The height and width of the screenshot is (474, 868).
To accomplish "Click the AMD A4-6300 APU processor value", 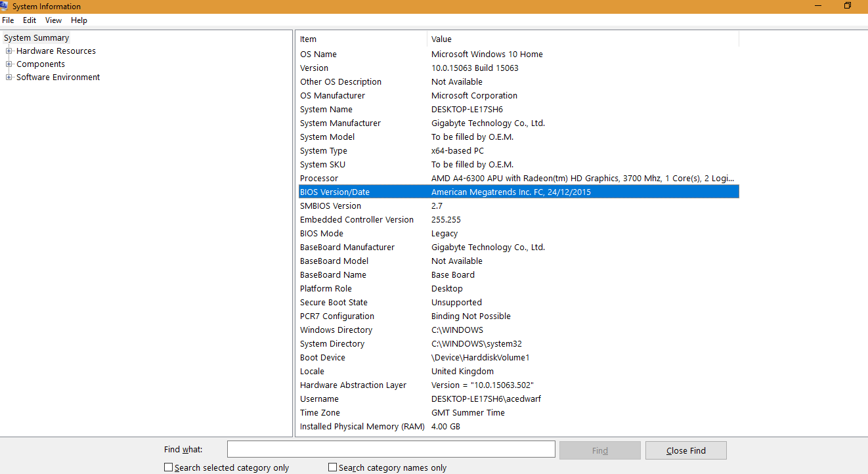I will coord(583,179).
